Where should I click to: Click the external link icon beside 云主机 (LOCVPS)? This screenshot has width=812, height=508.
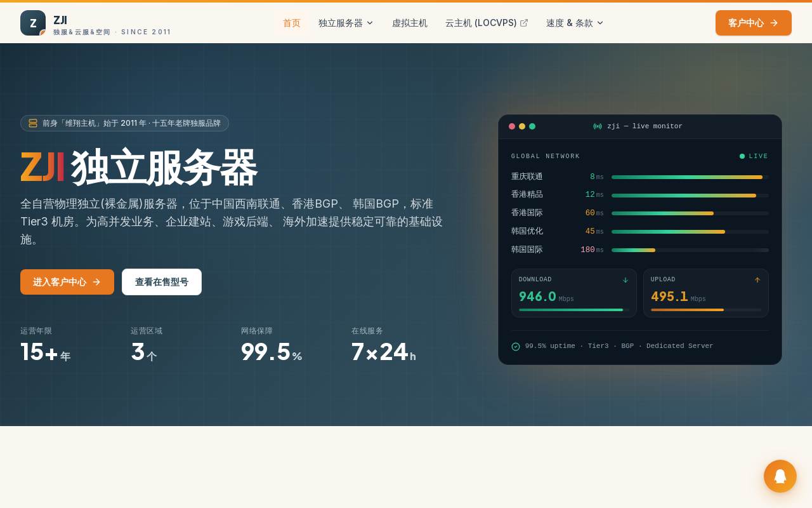524,23
